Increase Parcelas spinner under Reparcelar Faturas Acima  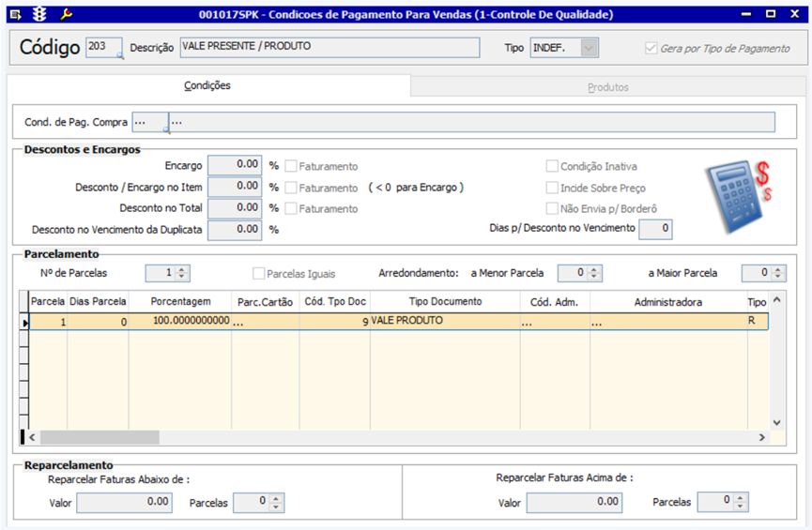[x=742, y=497]
